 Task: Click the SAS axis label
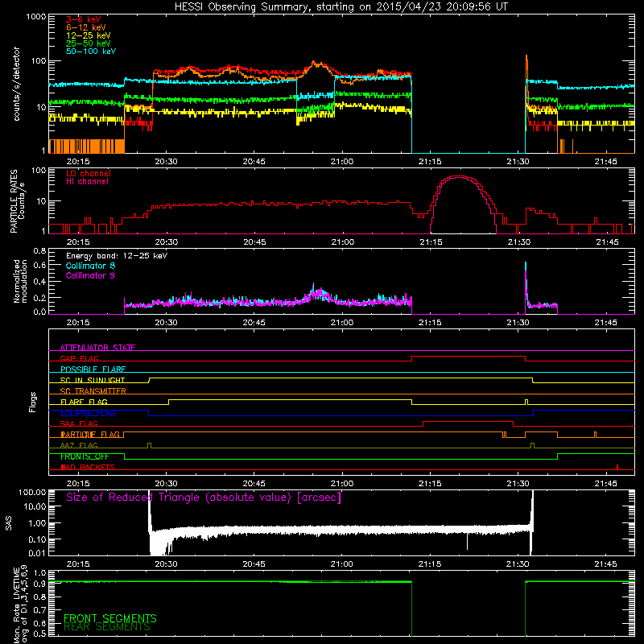[x=8, y=522]
